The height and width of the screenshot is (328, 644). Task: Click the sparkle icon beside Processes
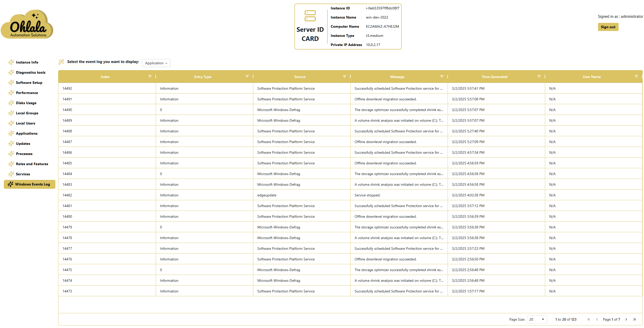(11, 154)
